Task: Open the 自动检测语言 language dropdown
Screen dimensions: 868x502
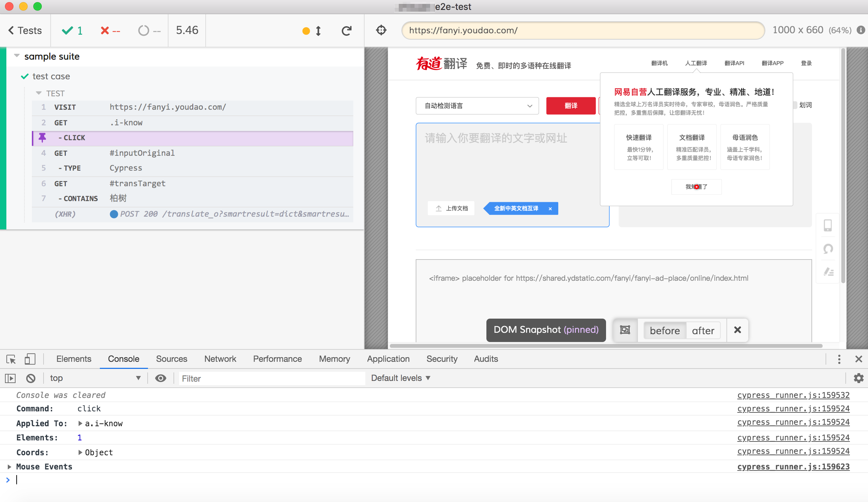Action: [x=477, y=106]
